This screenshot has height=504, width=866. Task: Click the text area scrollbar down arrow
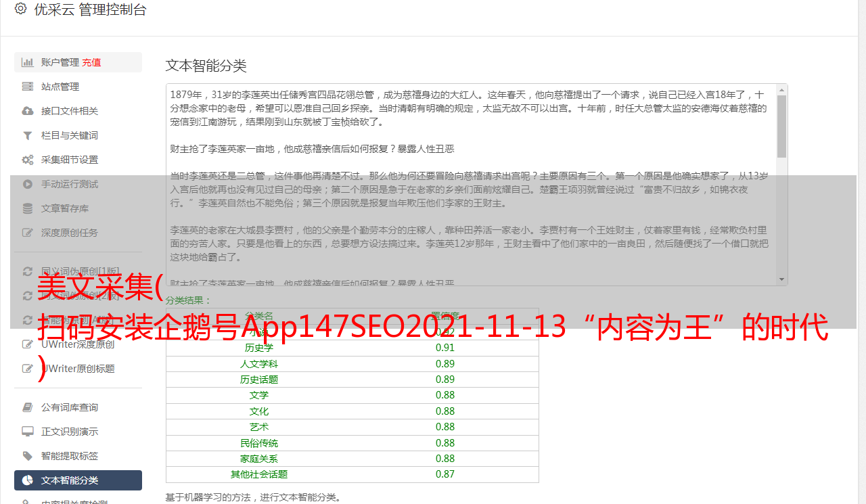[x=782, y=279]
